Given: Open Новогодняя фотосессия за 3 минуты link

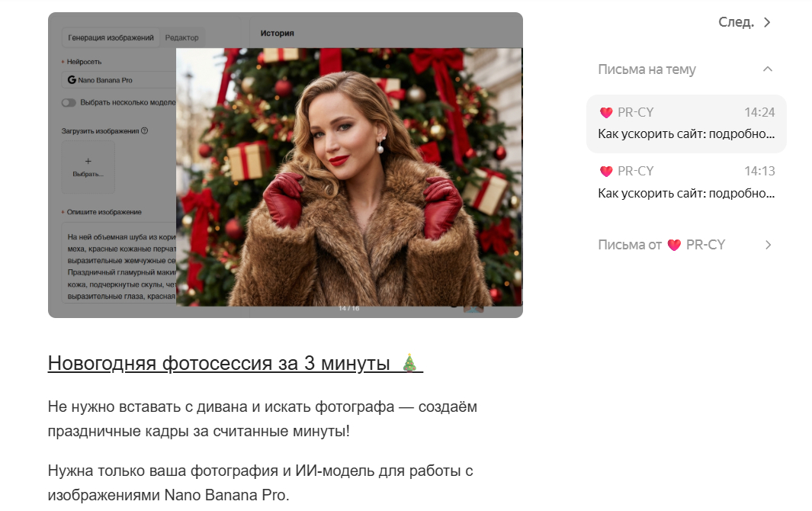Looking at the screenshot, I should click(235, 363).
